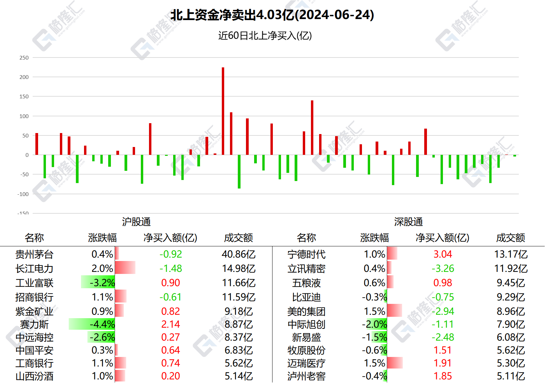Click net buy value -3.26 for 立讯精密
The height and width of the screenshot is (392, 545).
pyautogui.click(x=443, y=268)
